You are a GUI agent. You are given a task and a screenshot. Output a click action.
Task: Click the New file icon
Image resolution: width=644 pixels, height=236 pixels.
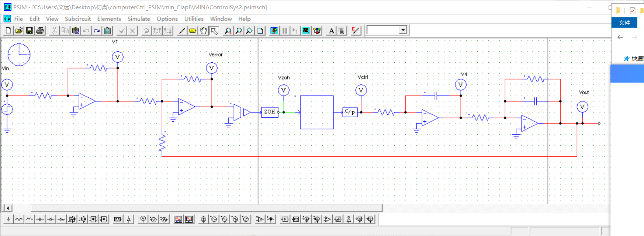tap(8, 31)
